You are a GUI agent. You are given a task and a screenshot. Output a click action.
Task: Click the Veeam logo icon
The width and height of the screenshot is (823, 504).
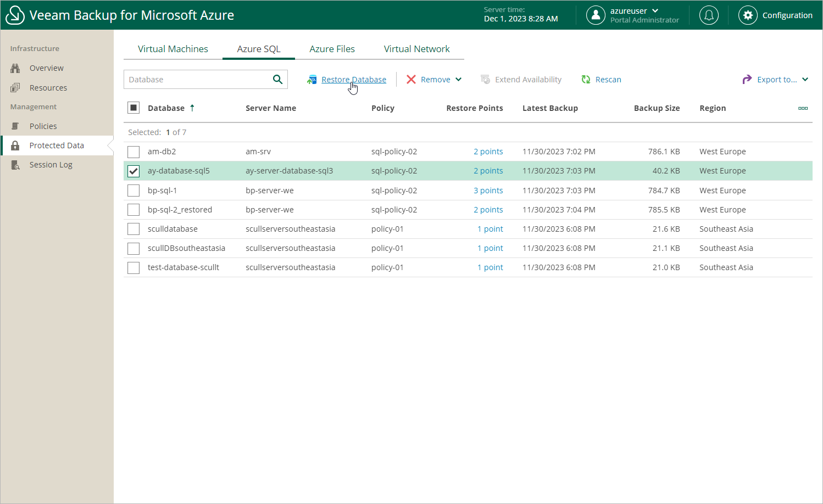15,15
